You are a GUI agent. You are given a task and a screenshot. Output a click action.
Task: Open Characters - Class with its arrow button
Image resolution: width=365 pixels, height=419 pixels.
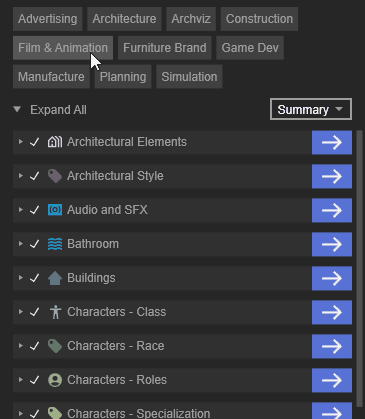(x=332, y=312)
